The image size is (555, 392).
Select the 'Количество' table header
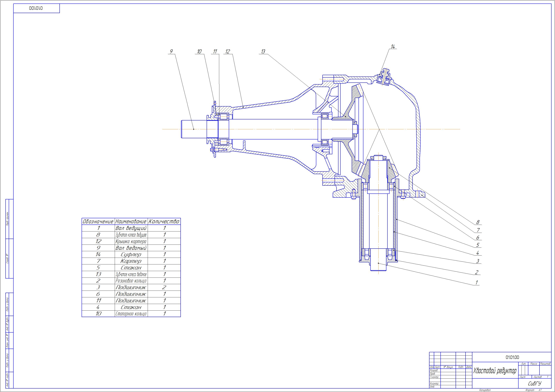click(x=164, y=221)
